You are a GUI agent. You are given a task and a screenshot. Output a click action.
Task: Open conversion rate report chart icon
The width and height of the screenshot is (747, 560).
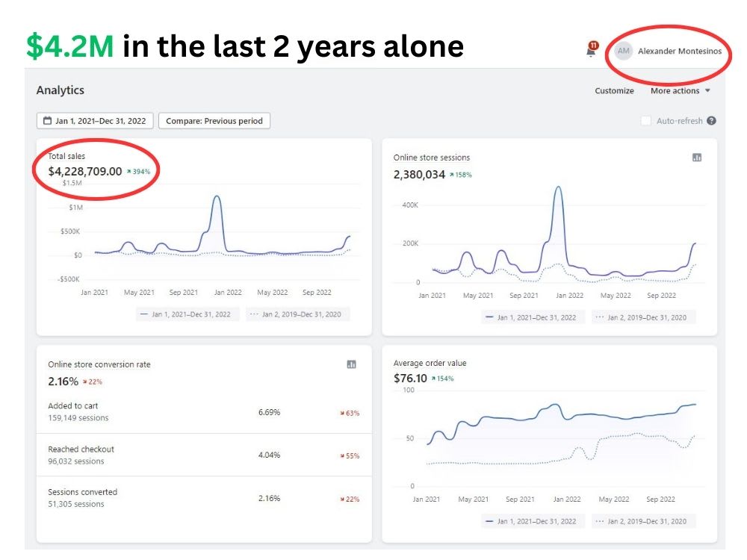351,364
